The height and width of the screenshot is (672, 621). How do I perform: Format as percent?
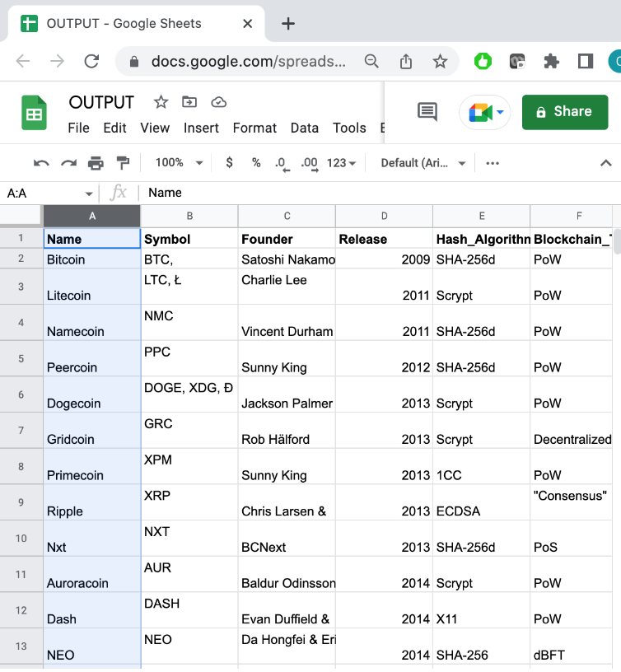point(256,163)
